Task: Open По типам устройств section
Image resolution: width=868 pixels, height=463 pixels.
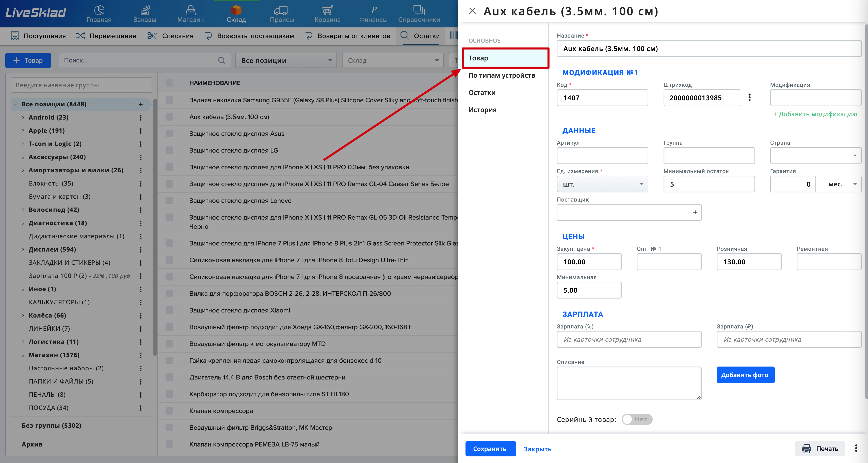Action: [x=502, y=75]
